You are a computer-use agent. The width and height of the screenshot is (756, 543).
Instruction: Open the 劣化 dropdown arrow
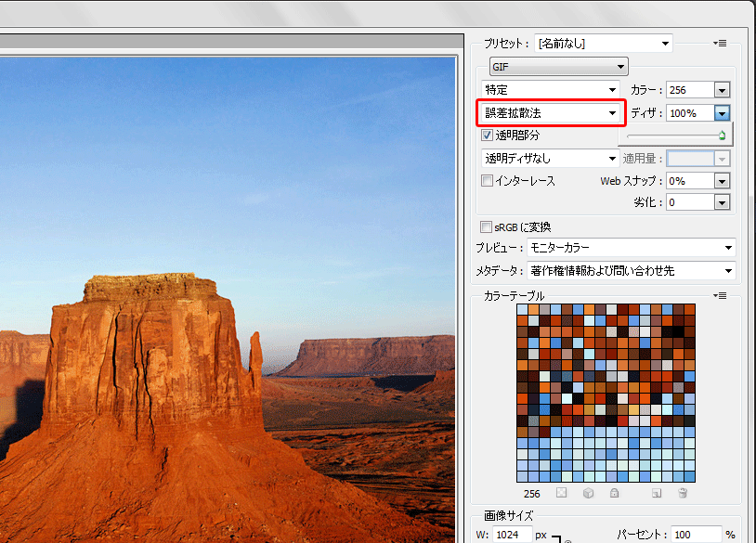(722, 202)
